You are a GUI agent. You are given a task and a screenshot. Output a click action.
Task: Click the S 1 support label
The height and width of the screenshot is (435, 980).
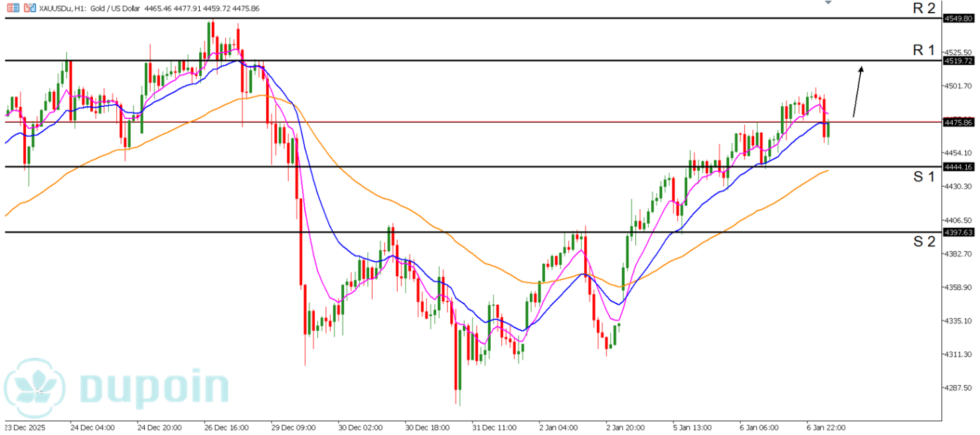[924, 177]
